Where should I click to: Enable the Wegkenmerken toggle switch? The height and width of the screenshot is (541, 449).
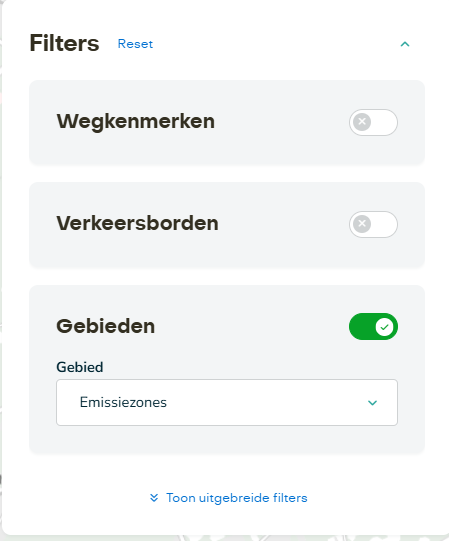pyautogui.click(x=373, y=122)
